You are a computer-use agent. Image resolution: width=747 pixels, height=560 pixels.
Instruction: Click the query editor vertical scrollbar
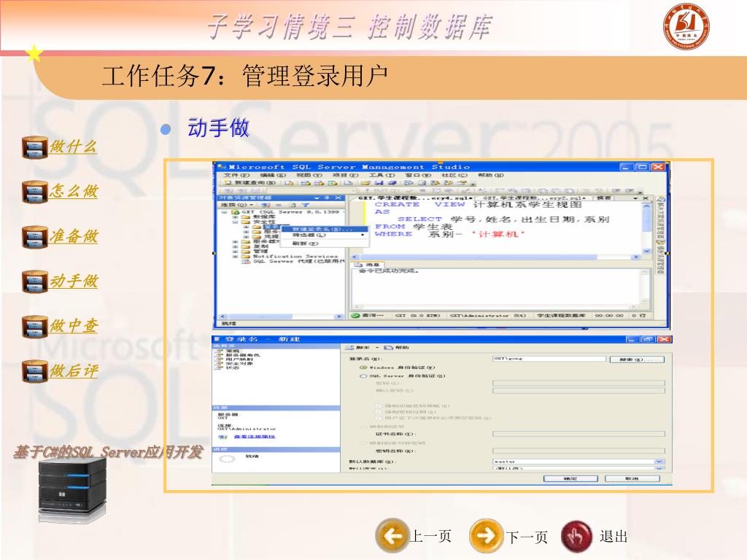pyautogui.click(x=646, y=228)
